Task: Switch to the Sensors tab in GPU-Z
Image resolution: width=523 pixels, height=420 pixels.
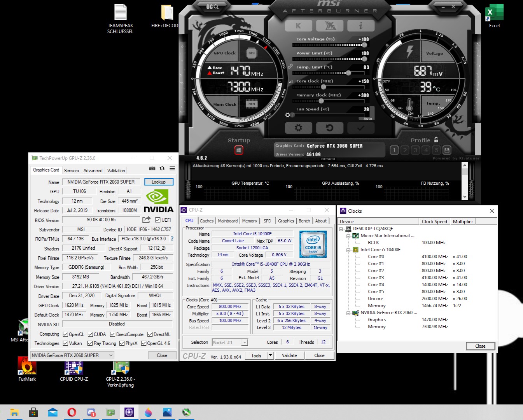Action: pos(71,170)
